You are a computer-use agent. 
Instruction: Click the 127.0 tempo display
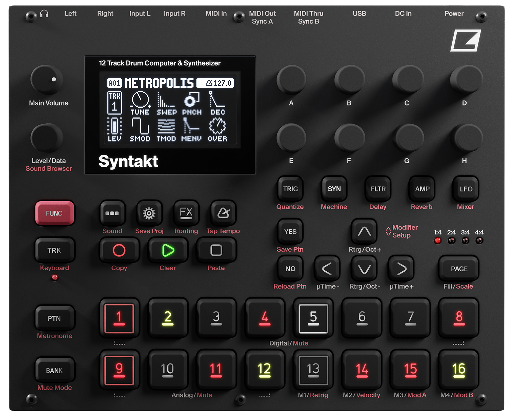tap(215, 83)
